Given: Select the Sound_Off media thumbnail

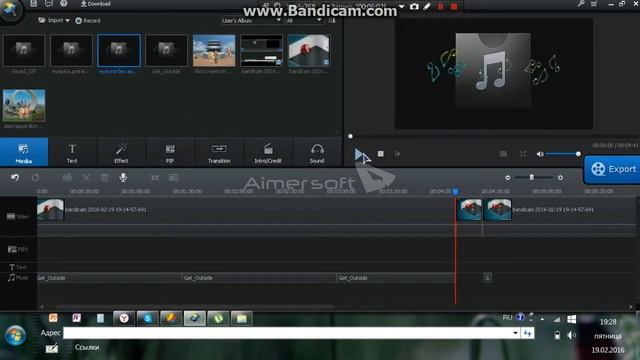Looking at the screenshot, I should click(24, 51).
